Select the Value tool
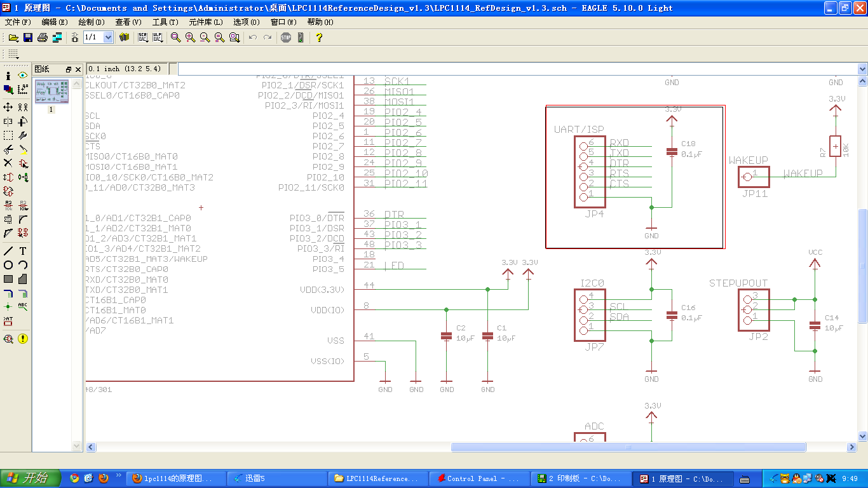The width and height of the screenshot is (868, 488). (x=23, y=205)
